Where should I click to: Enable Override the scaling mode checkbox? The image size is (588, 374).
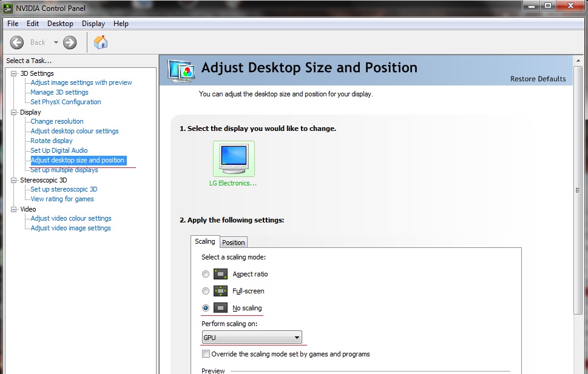click(x=206, y=354)
